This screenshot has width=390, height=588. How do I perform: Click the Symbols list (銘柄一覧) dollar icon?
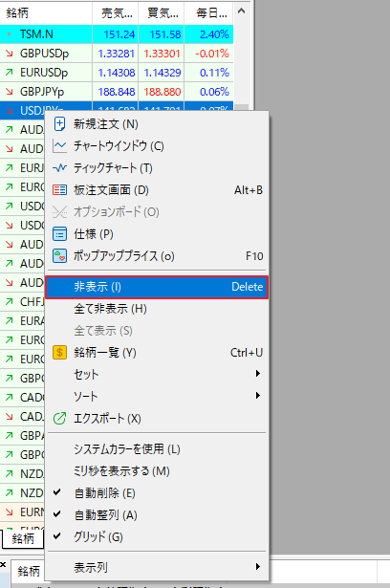point(59,353)
